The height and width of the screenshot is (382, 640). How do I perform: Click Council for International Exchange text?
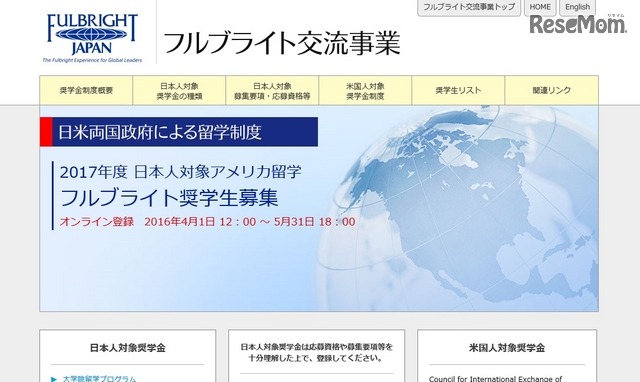(495, 379)
